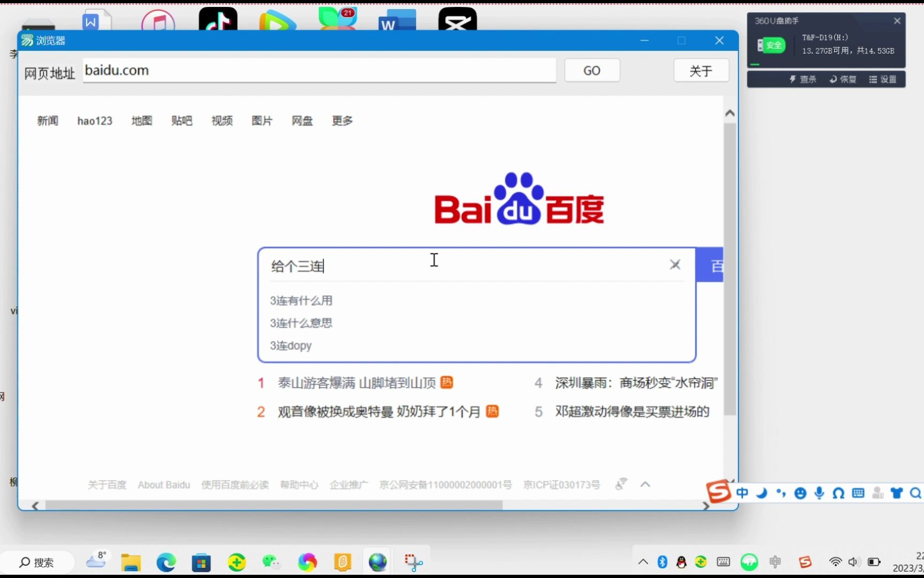Open 设置 in the 360U盘助手 panel
Image resolution: width=924 pixels, height=578 pixels.
[x=883, y=79]
